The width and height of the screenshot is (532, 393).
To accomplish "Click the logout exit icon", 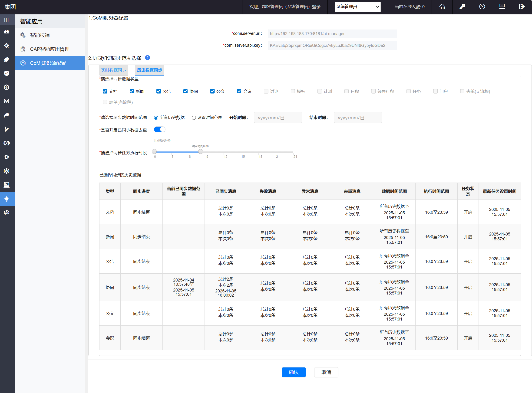I will (x=522, y=7).
